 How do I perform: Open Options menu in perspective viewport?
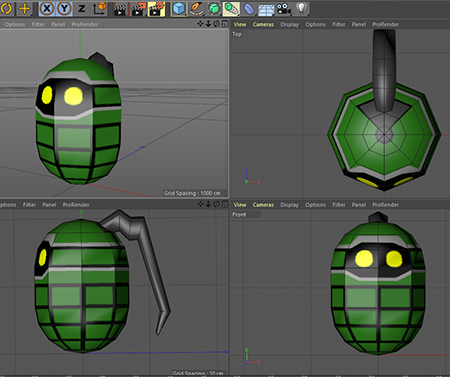15,24
